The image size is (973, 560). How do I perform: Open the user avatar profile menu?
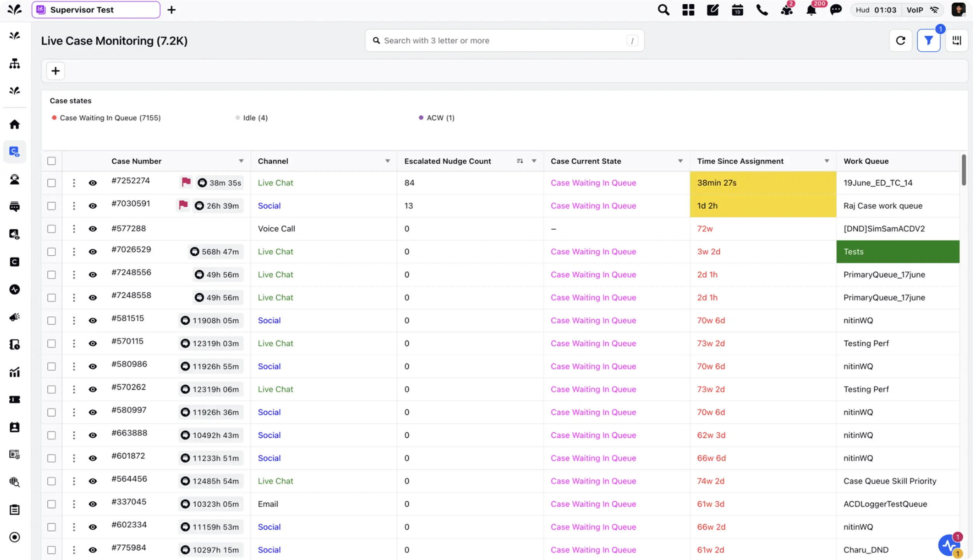pyautogui.click(x=958, y=10)
